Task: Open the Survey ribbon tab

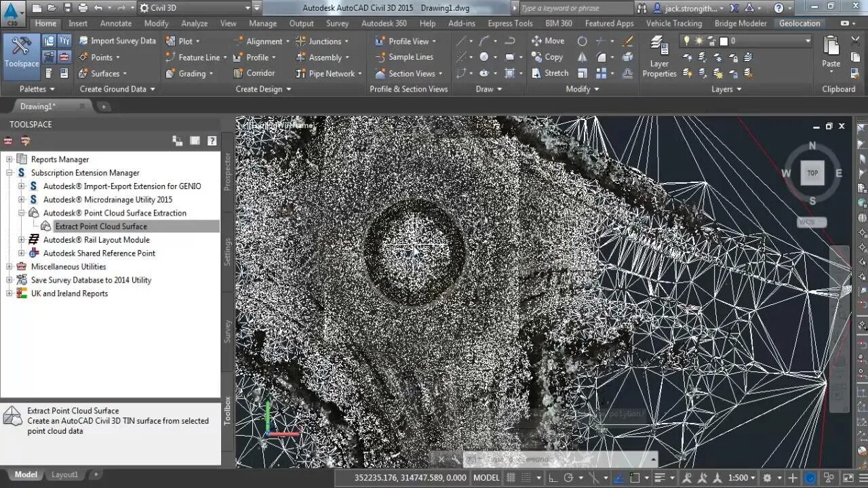Action: pyautogui.click(x=337, y=23)
